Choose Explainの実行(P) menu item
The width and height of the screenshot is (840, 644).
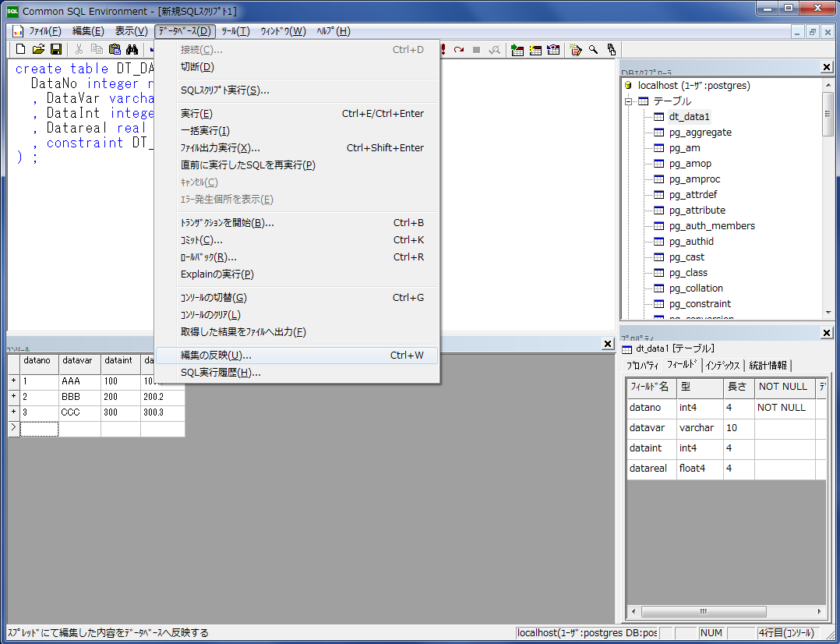(298, 274)
